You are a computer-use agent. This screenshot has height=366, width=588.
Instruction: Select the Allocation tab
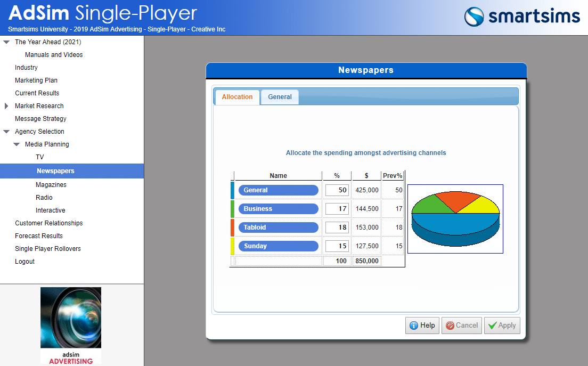coord(237,97)
